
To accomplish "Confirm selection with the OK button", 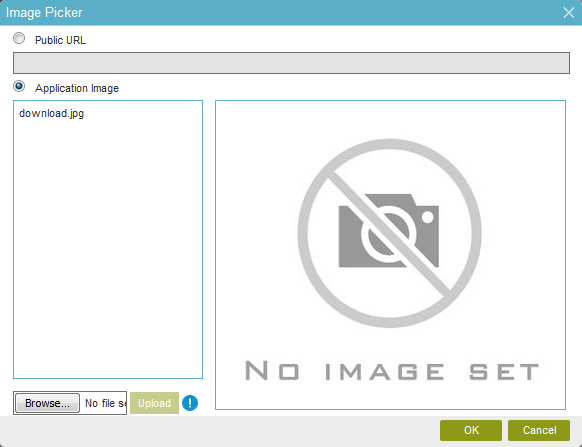I will [471, 430].
